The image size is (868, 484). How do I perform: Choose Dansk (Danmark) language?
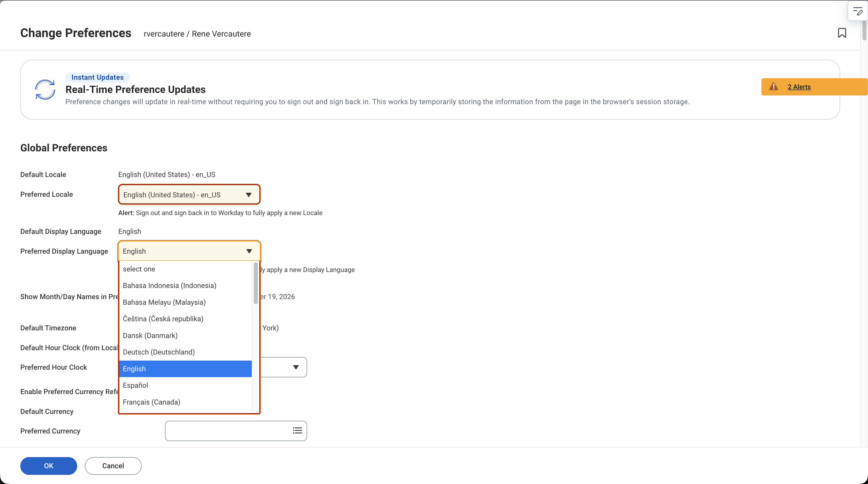coord(185,335)
